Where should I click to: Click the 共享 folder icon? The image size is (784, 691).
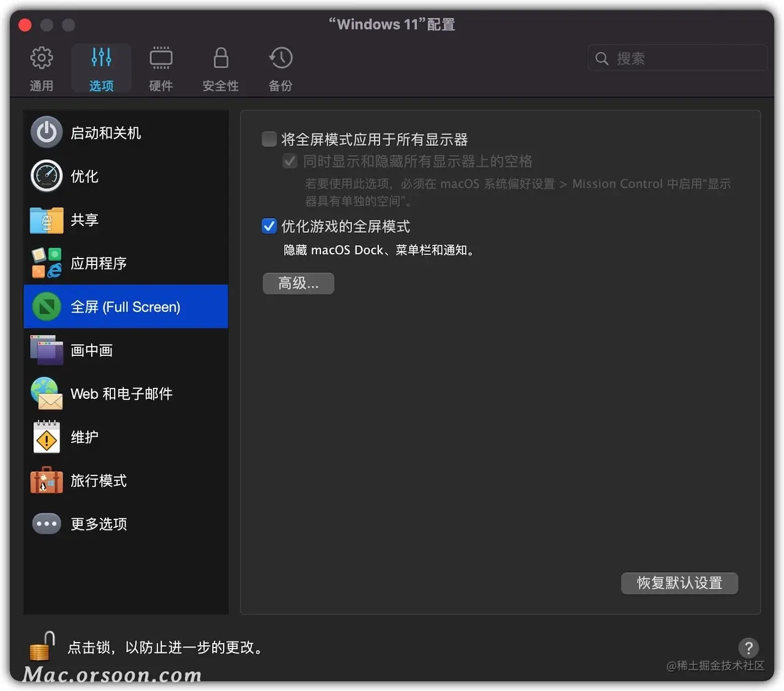[x=47, y=220]
